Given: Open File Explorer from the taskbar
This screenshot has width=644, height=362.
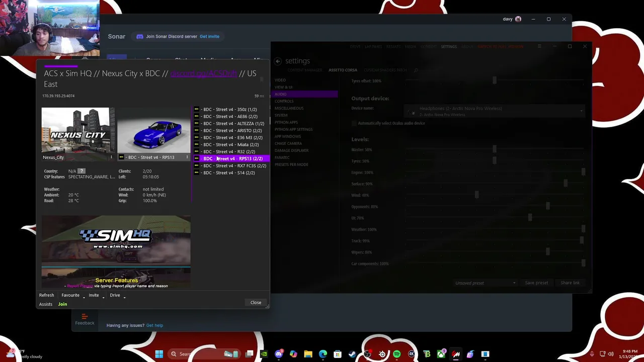Looking at the screenshot, I should pyautogui.click(x=308, y=354).
